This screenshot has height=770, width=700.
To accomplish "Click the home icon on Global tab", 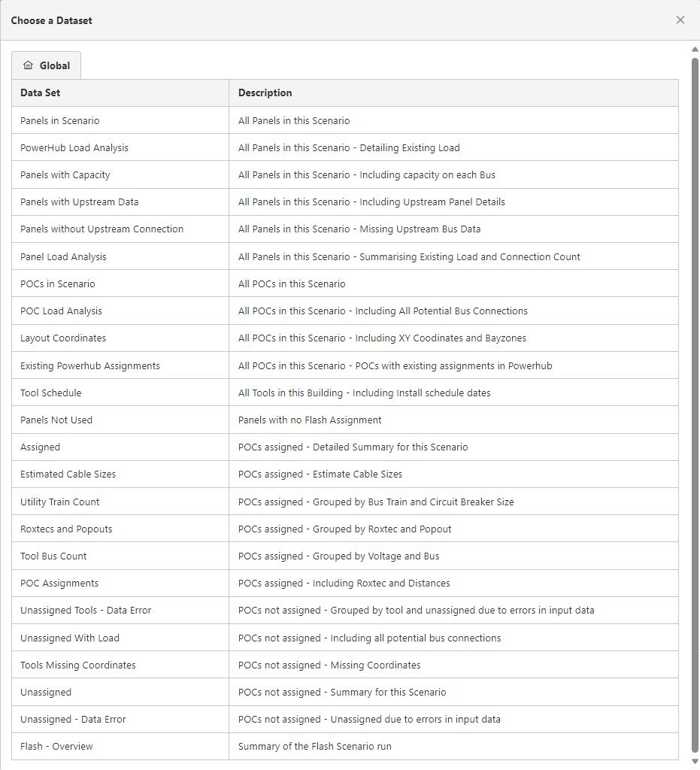I will click(29, 65).
